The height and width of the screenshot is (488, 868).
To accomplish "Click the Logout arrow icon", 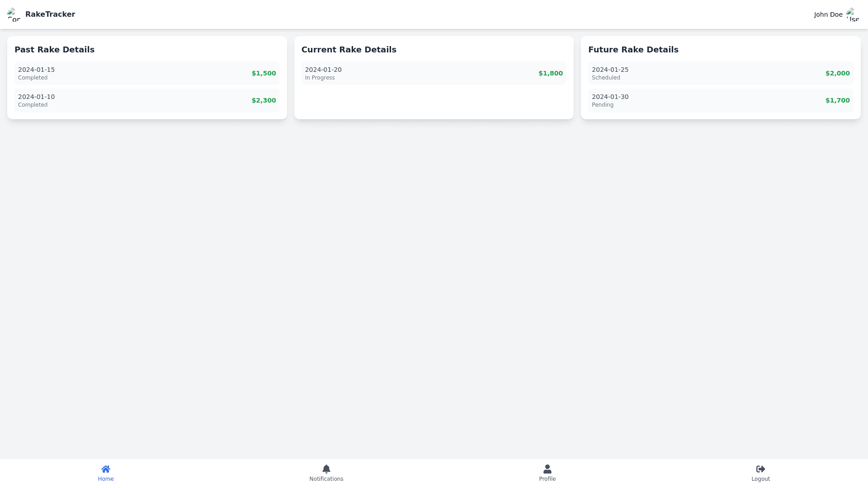I will pos(760,469).
